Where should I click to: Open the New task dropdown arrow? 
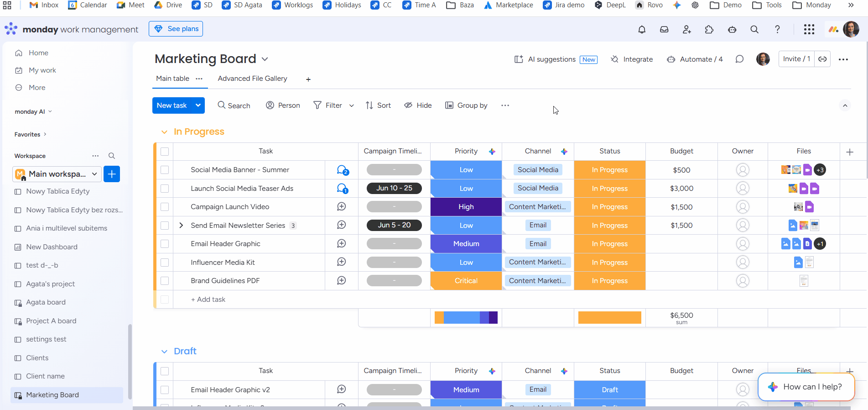(x=198, y=105)
